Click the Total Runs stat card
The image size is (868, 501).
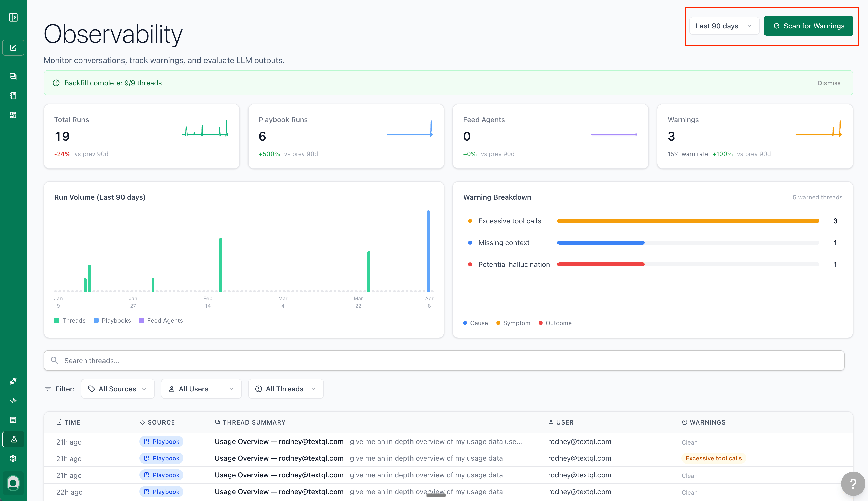coord(142,136)
